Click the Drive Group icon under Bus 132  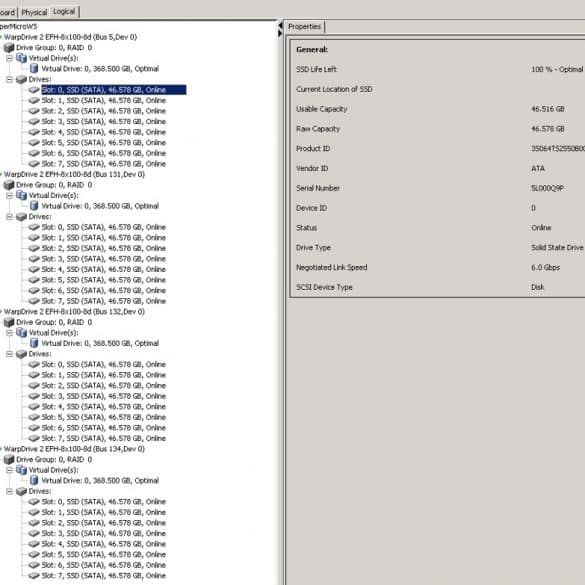pos(9,322)
